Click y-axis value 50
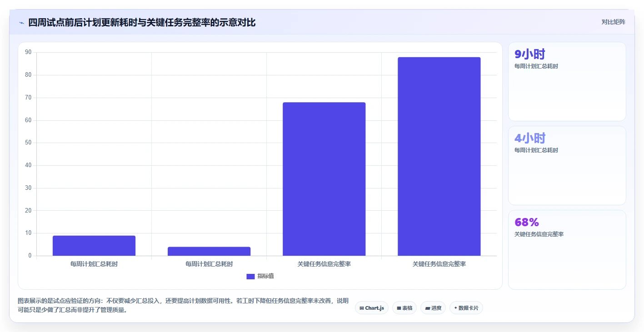This screenshot has width=644, height=332. (28, 143)
